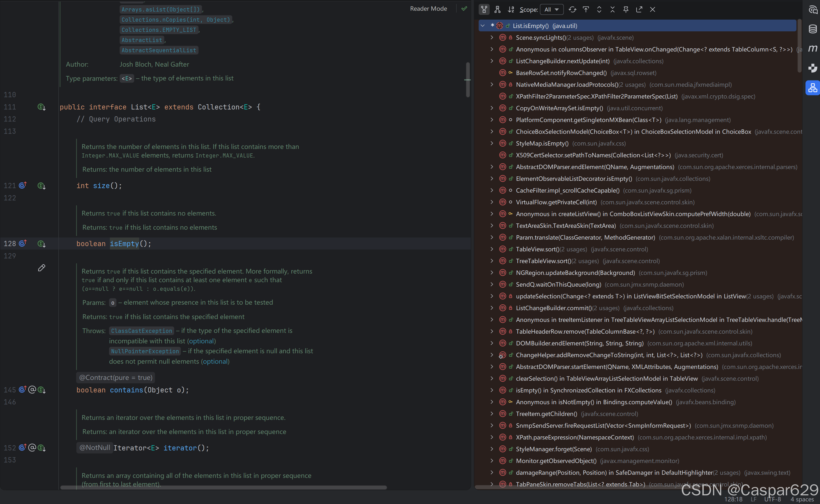Screen dimensions: 820x504
Task: Toggle Caller Methods Hierarchy view
Action: point(484,10)
